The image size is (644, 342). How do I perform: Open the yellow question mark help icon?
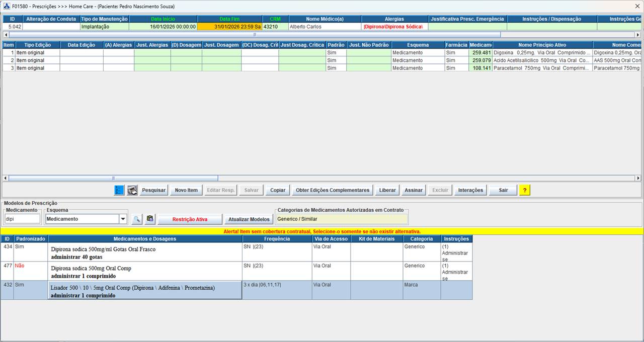(x=525, y=190)
